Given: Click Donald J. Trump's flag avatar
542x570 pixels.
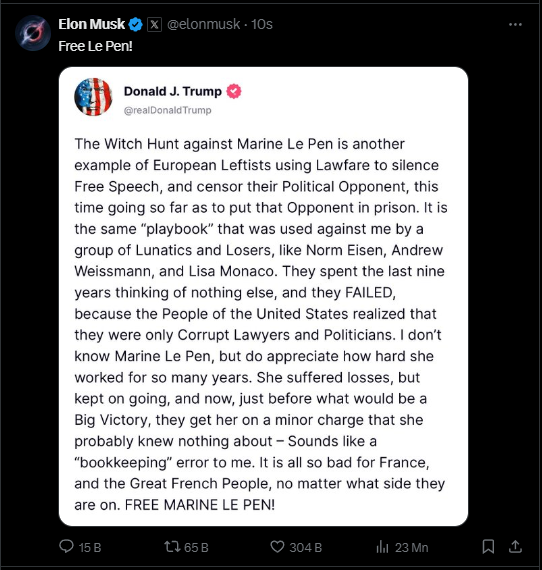Looking at the screenshot, I should pos(93,97).
